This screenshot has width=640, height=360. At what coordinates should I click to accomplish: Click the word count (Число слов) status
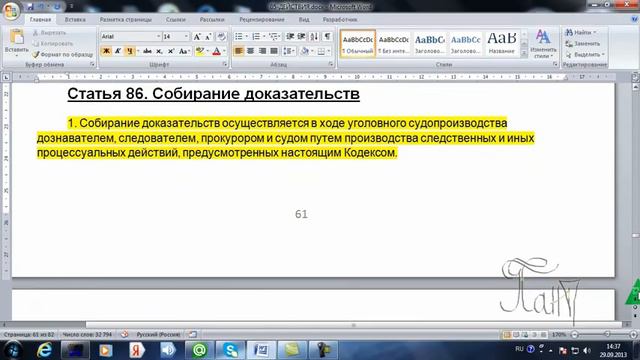pyautogui.click(x=87, y=334)
